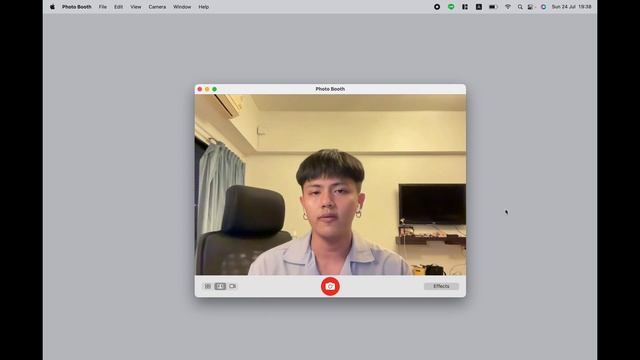Click the date and time Sun 24 Jul

pyautogui.click(x=571, y=7)
